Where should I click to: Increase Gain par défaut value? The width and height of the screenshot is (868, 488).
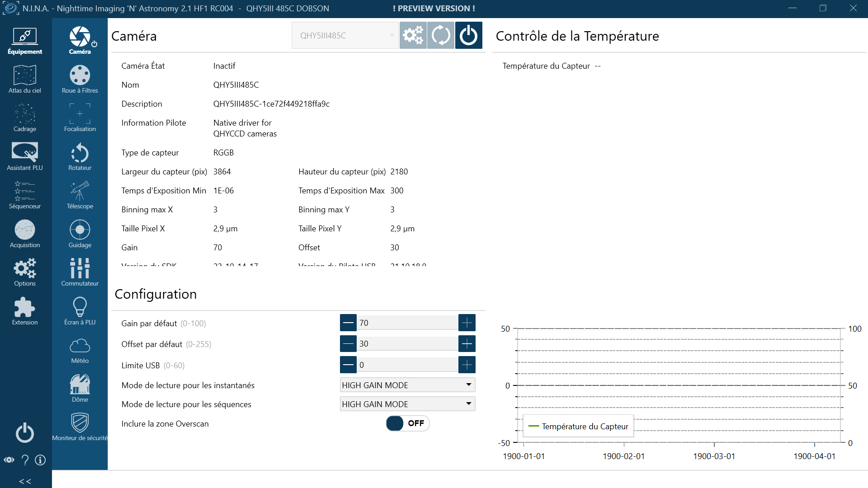coord(467,323)
